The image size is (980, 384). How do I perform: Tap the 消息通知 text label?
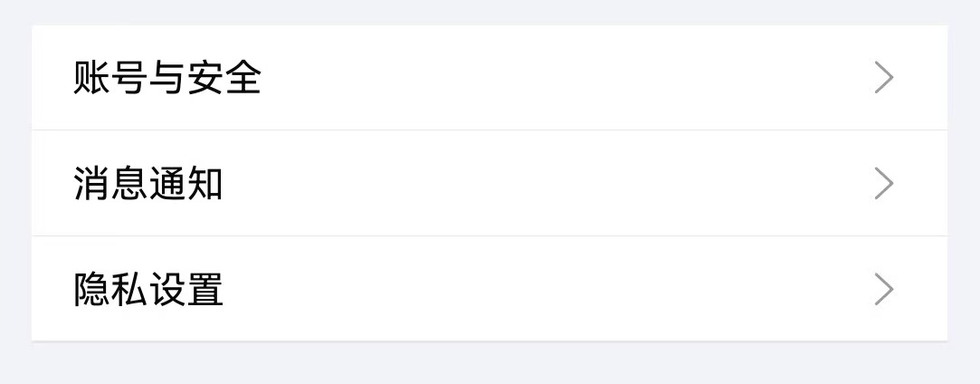click(x=148, y=184)
